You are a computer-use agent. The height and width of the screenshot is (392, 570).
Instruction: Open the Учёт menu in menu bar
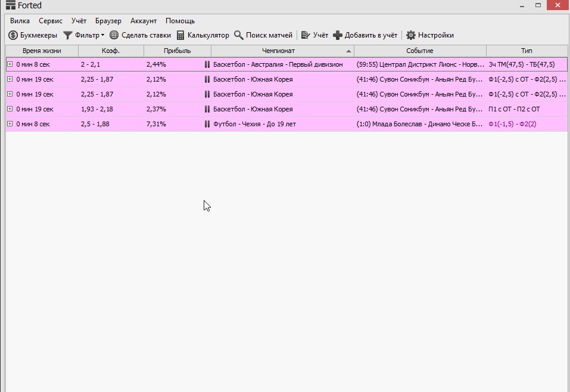[79, 21]
